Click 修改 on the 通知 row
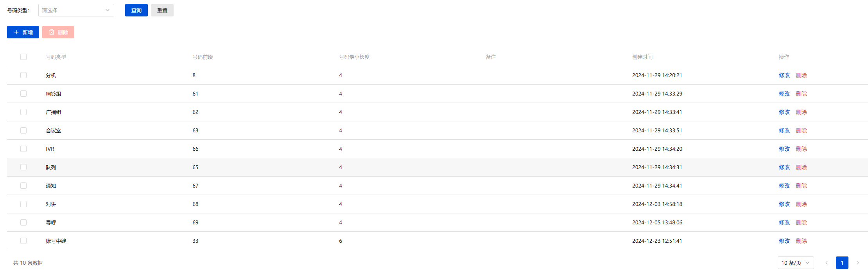Viewport: 868px width, 278px height. pos(784,186)
